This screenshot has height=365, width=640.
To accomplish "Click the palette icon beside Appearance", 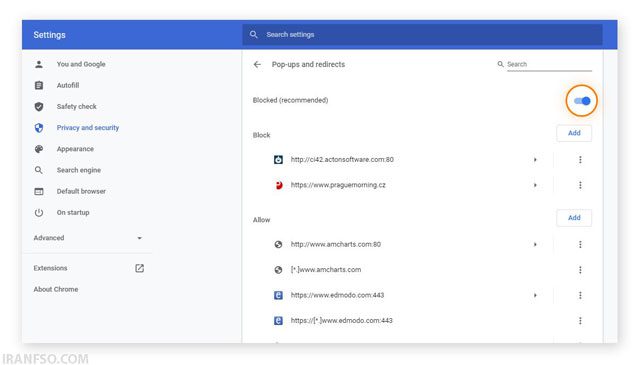I will (x=39, y=149).
